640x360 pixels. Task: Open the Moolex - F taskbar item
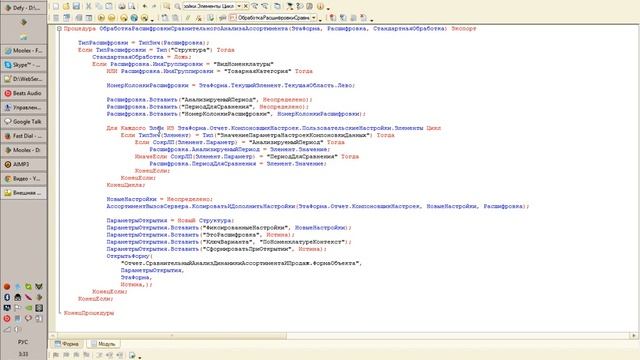pyautogui.click(x=24, y=51)
